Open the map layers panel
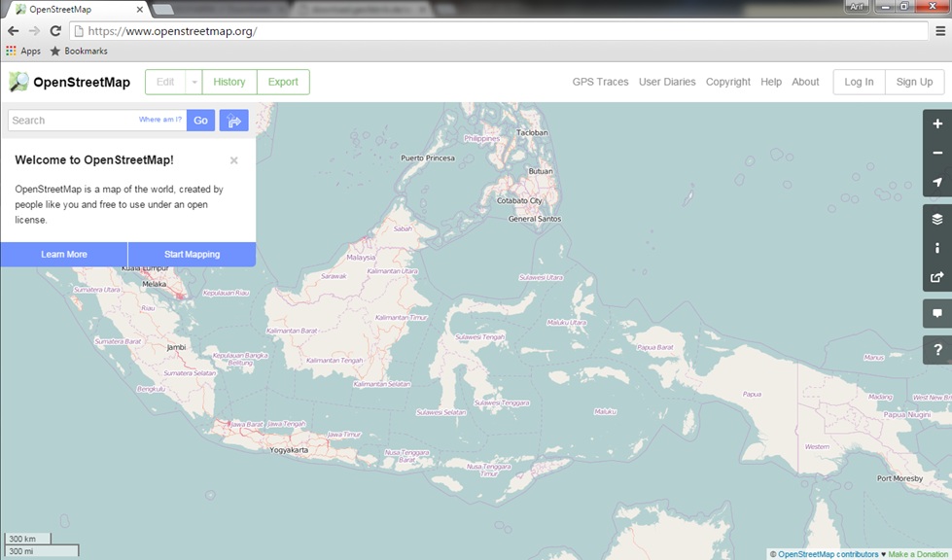This screenshot has width=952, height=560. (x=935, y=219)
